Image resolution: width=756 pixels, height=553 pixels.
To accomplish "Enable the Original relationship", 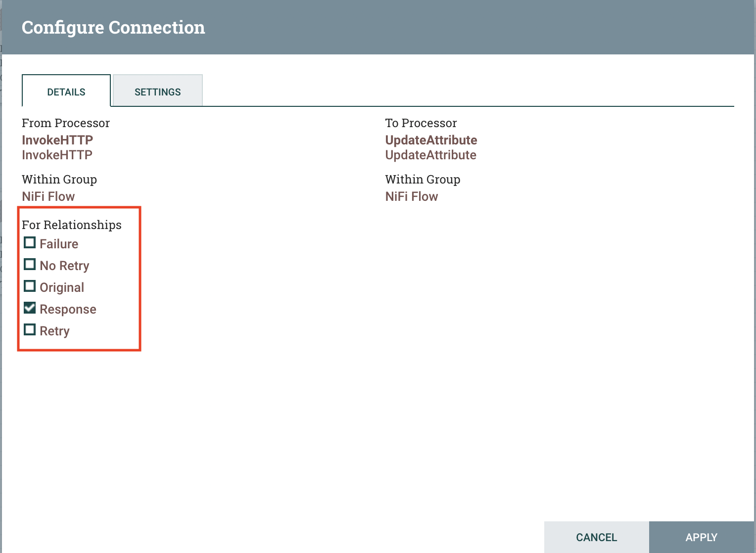I will [x=30, y=286].
